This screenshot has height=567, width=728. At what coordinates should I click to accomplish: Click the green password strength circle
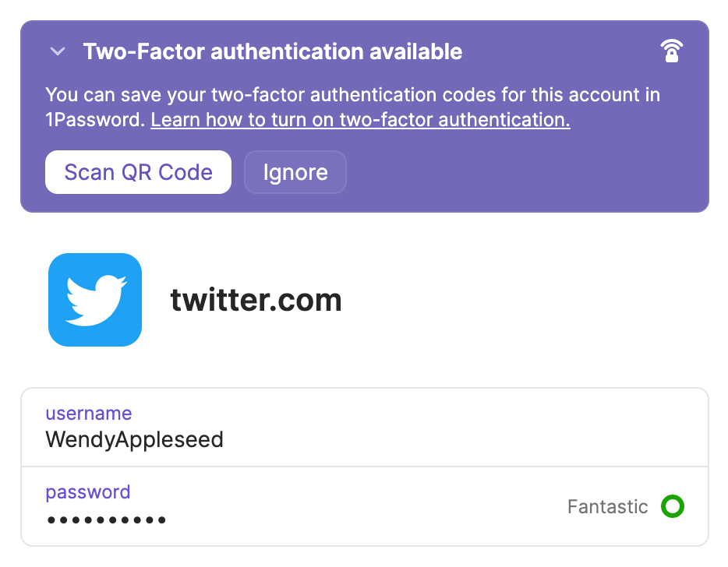click(x=672, y=507)
